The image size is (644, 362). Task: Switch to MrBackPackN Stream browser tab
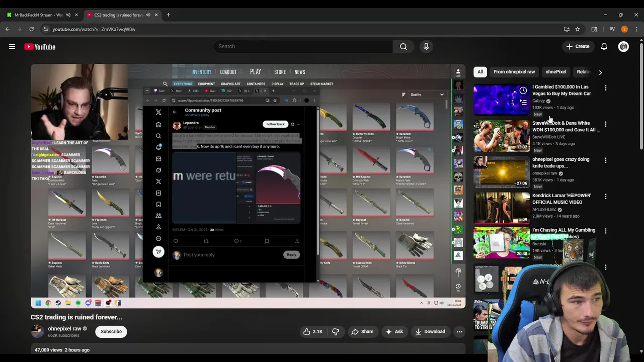[x=39, y=15]
